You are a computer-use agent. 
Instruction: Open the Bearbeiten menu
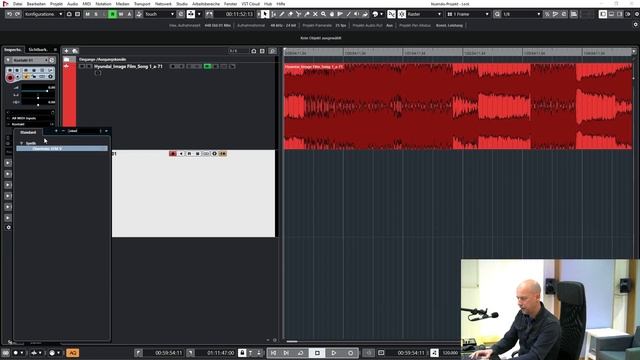[36, 4]
